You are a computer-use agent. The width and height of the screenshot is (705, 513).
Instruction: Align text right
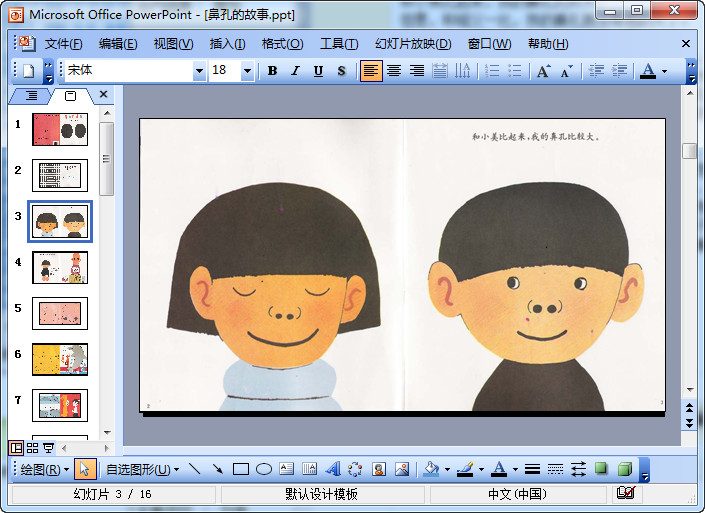click(x=417, y=71)
